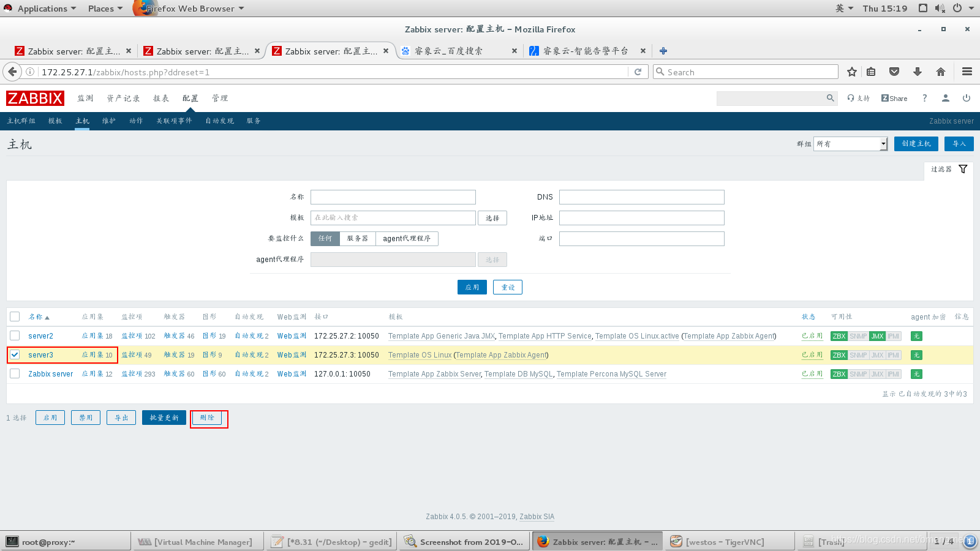980x551 pixels.
Task: Open the 资产记录 main menu
Action: pyautogui.click(x=123, y=98)
